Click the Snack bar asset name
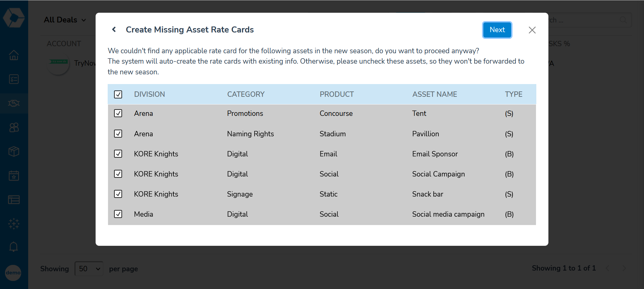 pyautogui.click(x=428, y=194)
